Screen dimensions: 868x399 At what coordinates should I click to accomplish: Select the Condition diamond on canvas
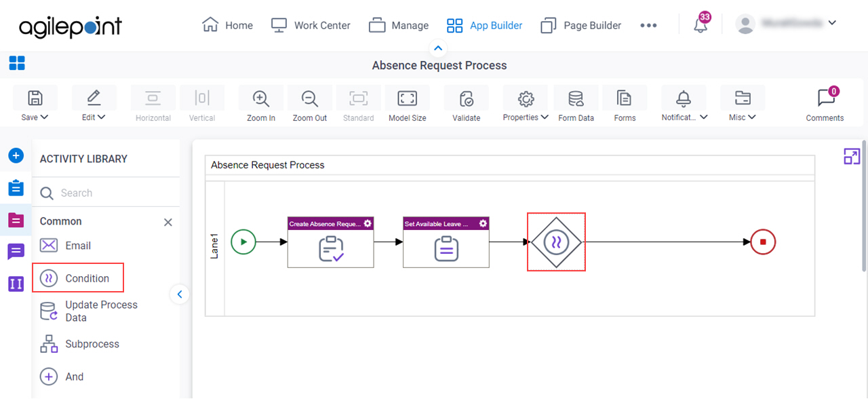[x=556, y=242]
